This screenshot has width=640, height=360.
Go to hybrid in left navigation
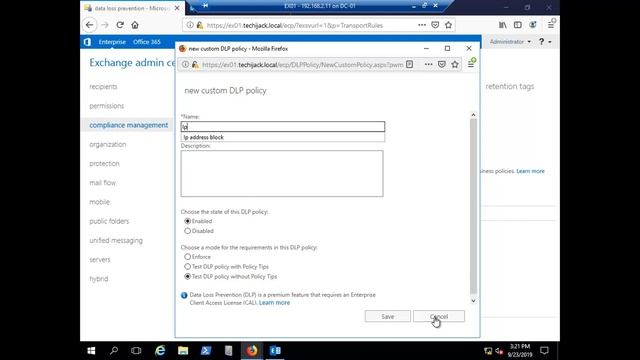[x=99, y=278]
